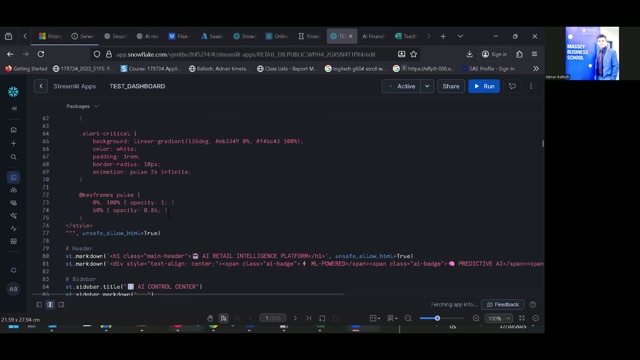Open the Monitoring activity-line sidebar icon
This screenshot has height=360, width=640.
click(13, 229)
